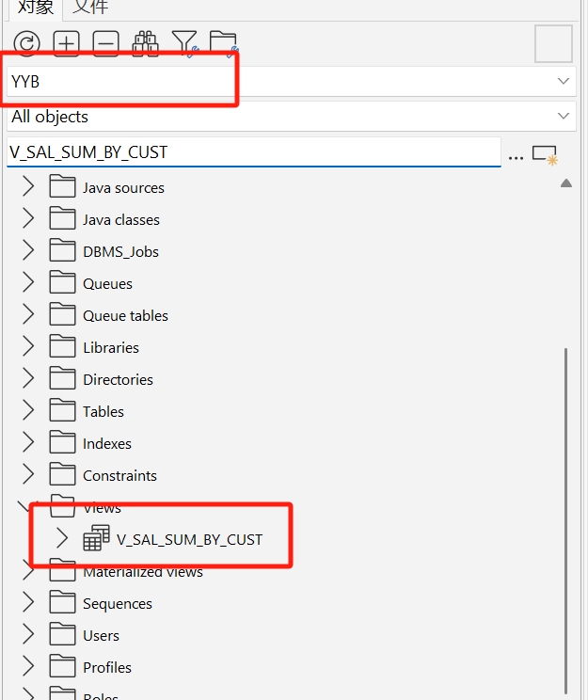
Task: Click the minus (drop object) toolbar icon
Action: pos(105,43)
